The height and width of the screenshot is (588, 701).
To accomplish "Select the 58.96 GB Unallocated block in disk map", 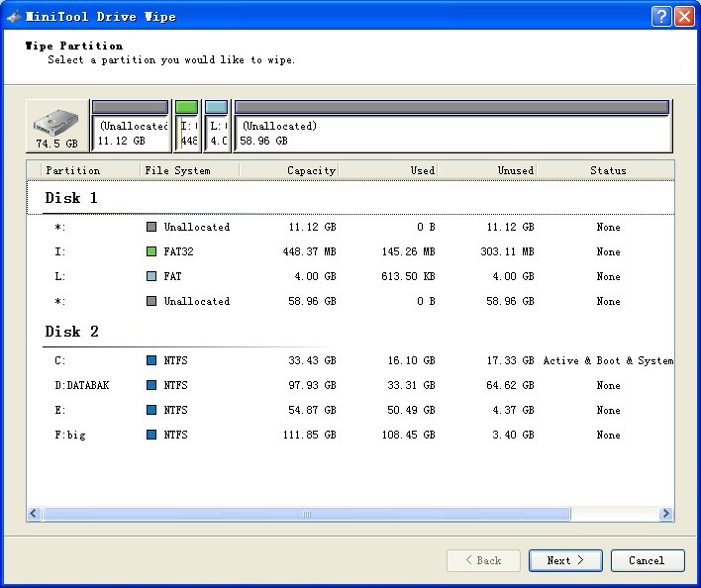I will click(x=452, y=126).
